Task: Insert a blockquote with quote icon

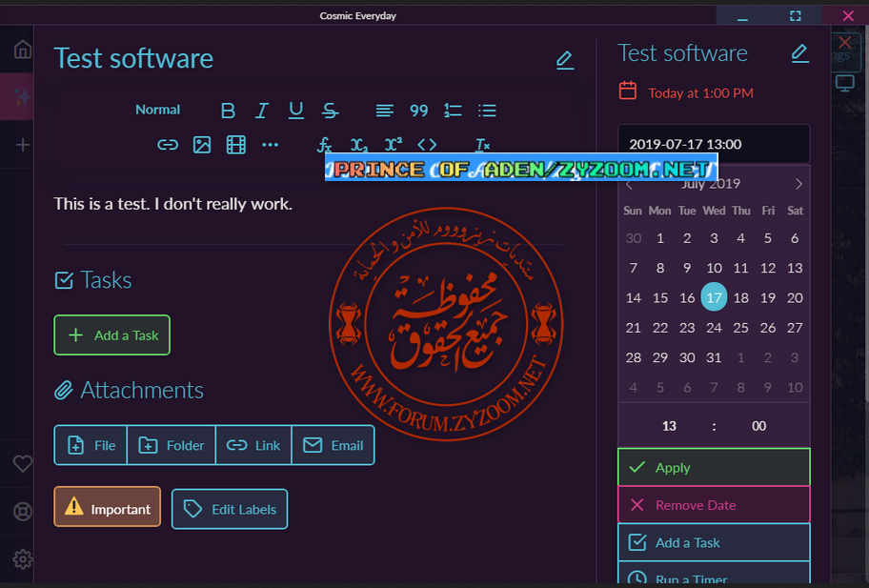Action: (x=418, y=111)
